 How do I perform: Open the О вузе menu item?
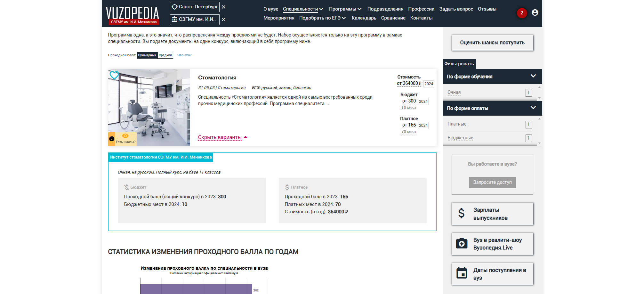click(x=271, y=9)
